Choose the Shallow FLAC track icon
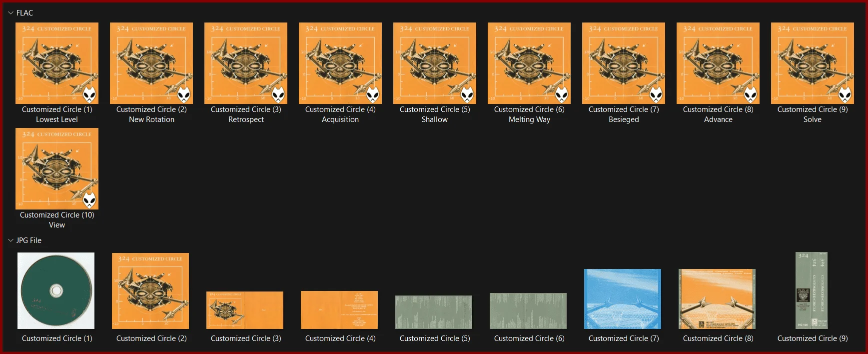 coord(435,63)
